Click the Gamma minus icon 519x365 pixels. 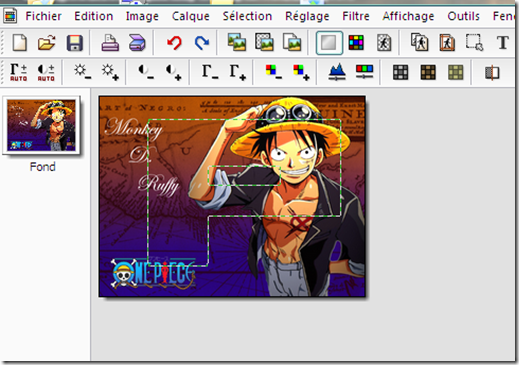(210, 72)
